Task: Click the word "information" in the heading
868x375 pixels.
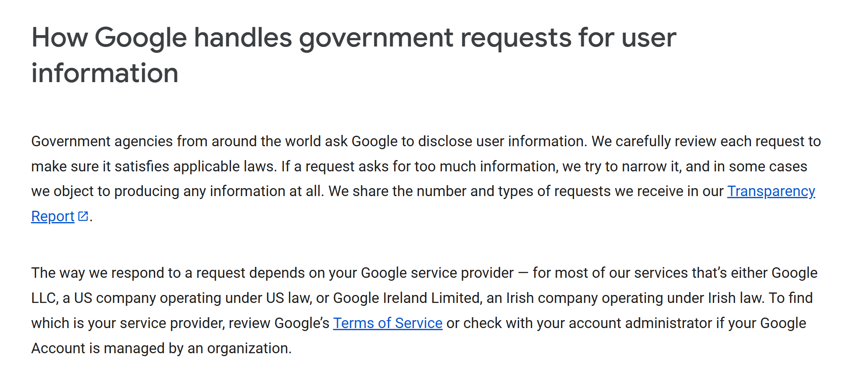Action: (105, 73)
